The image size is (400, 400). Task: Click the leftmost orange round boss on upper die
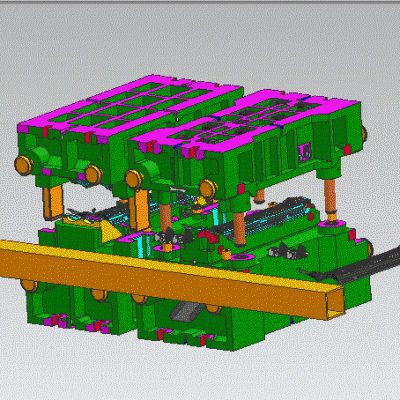tap(23, 165)
